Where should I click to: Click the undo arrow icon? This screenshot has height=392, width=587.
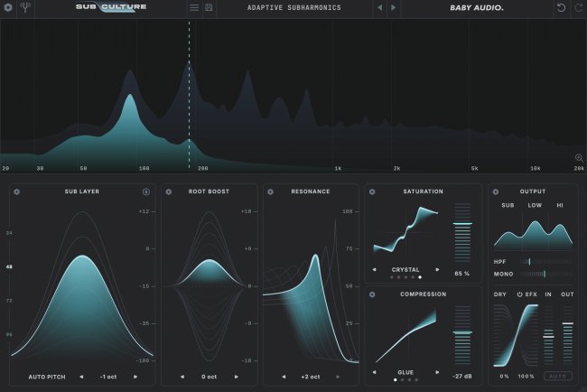coord(561,7)
